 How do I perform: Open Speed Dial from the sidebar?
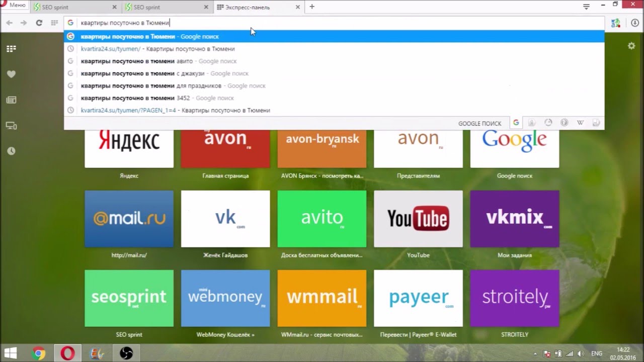11,49
